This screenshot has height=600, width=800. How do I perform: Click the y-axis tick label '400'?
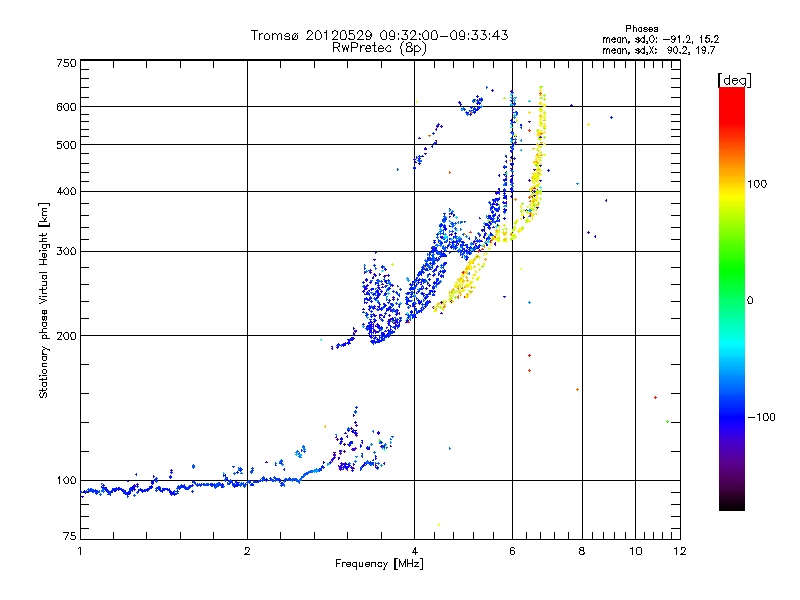(66, 192)
